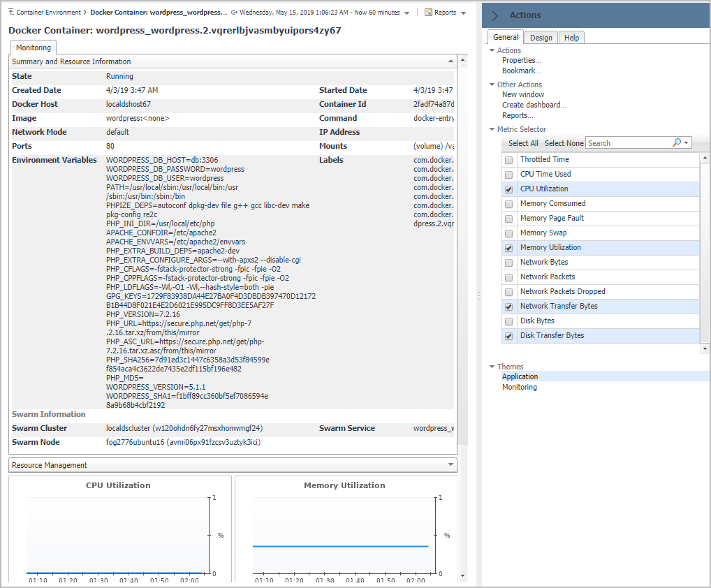711x588 pixels.
Task: Collapse the Themes section
Action: (492, 367)
